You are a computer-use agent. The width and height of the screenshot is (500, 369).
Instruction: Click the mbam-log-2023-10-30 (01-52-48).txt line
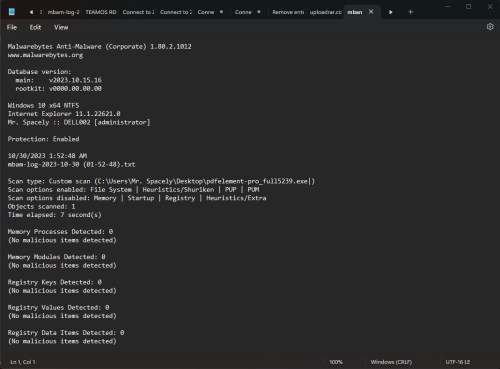71,164
